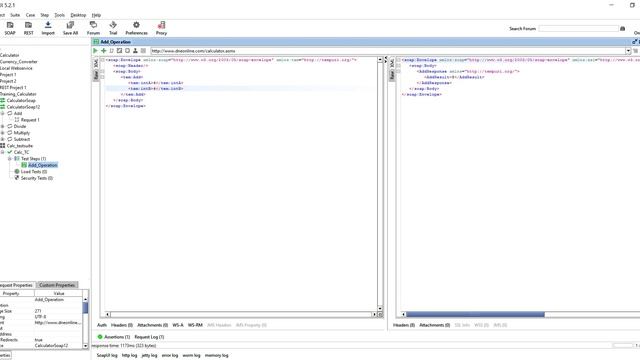Open the WS-RM tab
The height and width of the screenshot is (360, 640).
(x=195, y=325)
